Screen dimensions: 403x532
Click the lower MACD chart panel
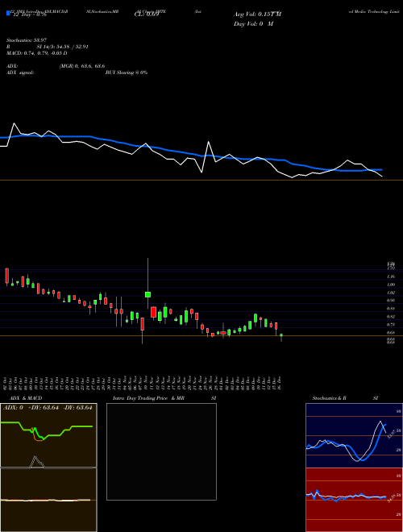pos(48,500)
